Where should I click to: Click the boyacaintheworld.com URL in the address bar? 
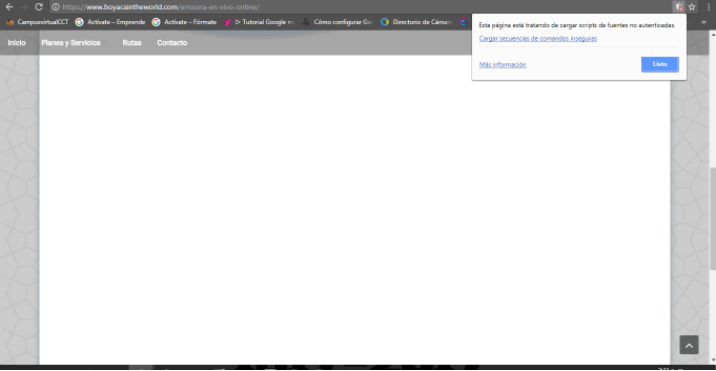[x=161, y=7]
